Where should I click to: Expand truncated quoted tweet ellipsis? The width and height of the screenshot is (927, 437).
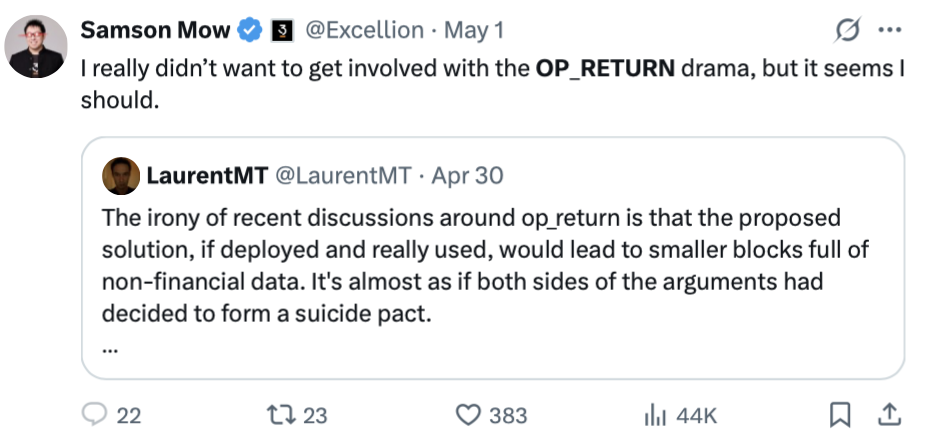click(110, 348)
